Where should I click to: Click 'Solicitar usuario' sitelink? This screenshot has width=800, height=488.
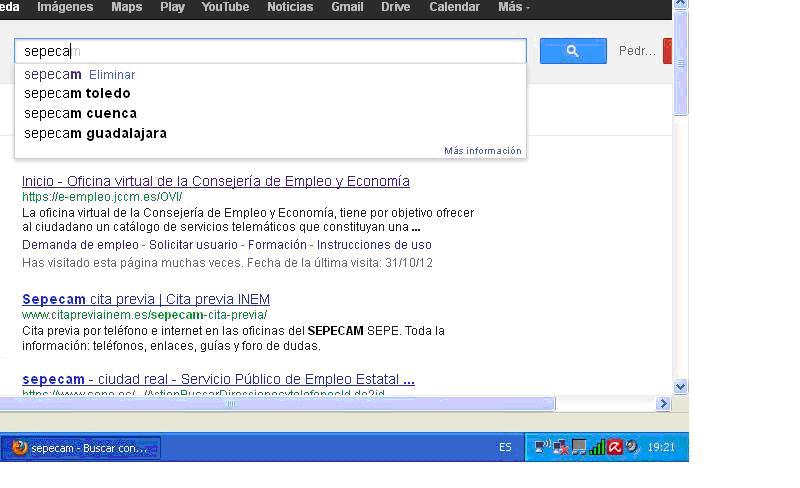[193, 245]
